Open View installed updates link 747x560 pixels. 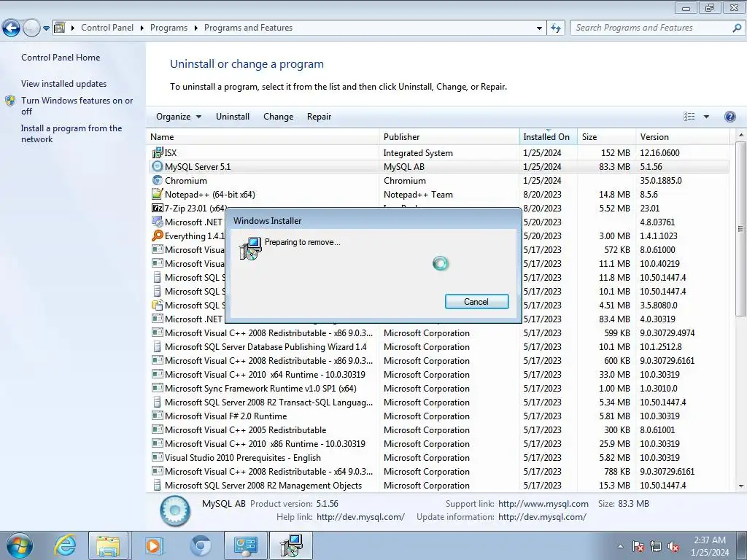tap(64, 84)
